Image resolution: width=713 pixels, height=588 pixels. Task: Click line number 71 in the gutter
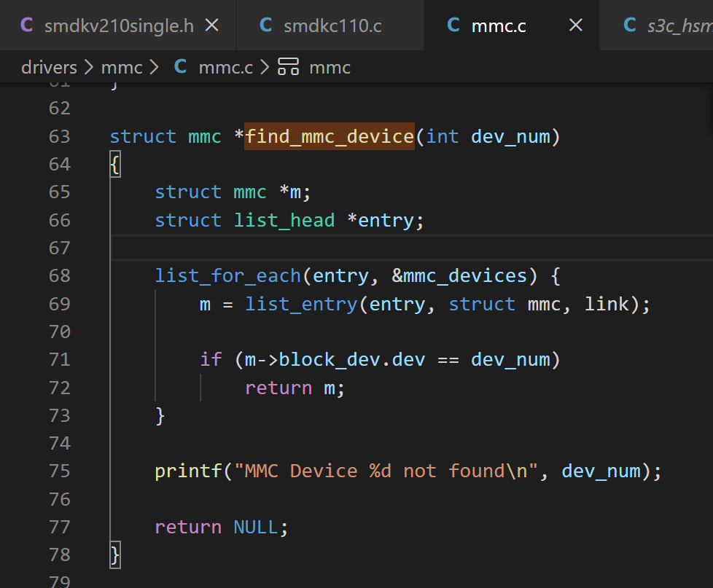click(x=60, y=359)
